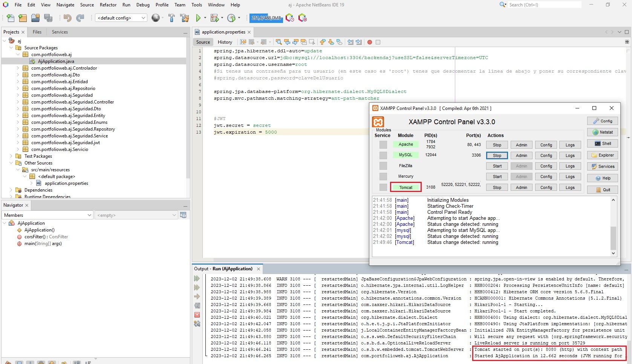632x364 pixels.
Task: Open the default config dropdown
Action: 121,18
